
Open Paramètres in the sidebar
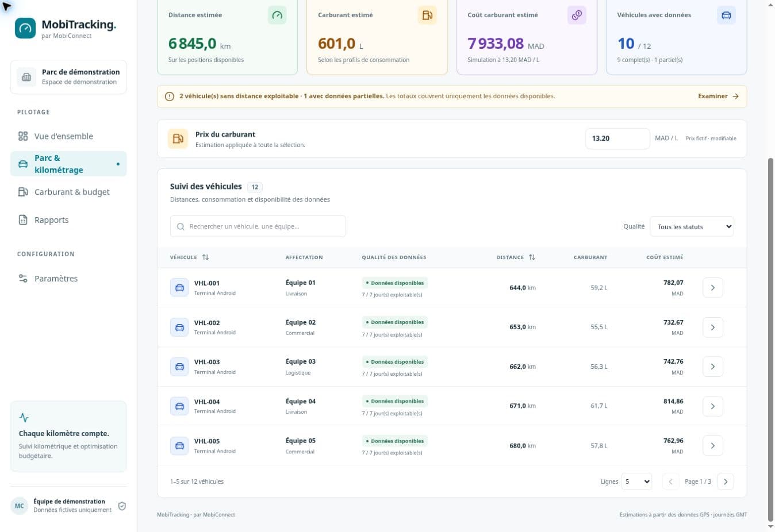click(68, 279)
